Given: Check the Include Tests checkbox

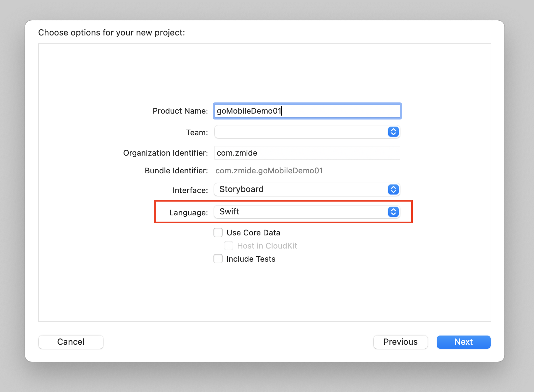Looking at the screenshot, I should [x=218, y=259].
